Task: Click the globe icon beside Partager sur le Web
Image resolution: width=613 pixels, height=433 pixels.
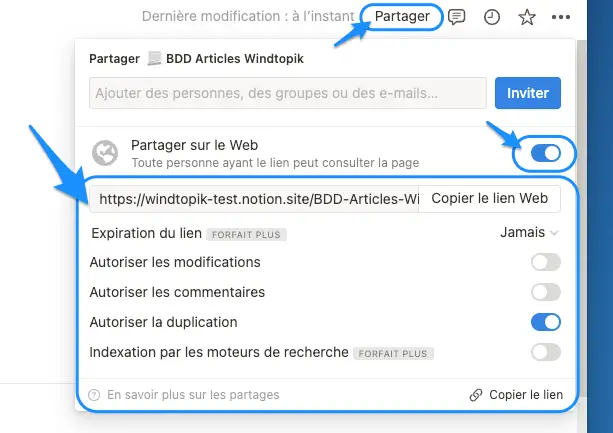Action: [105, 153]
